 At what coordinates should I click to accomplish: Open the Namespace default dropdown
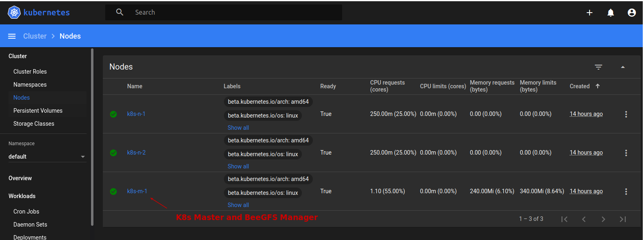pyautogui.click(x=47, y=157)
